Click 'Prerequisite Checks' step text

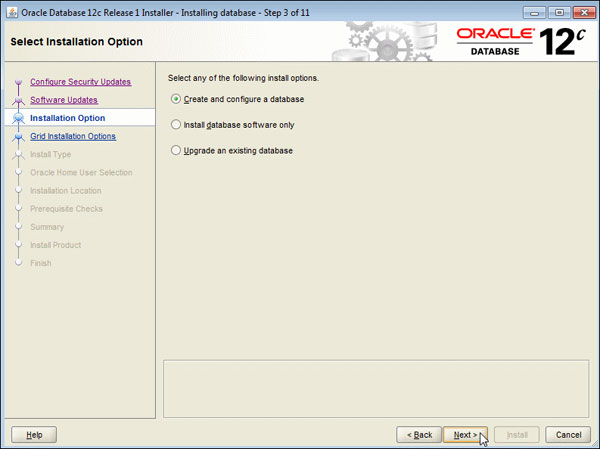(66, 209)
